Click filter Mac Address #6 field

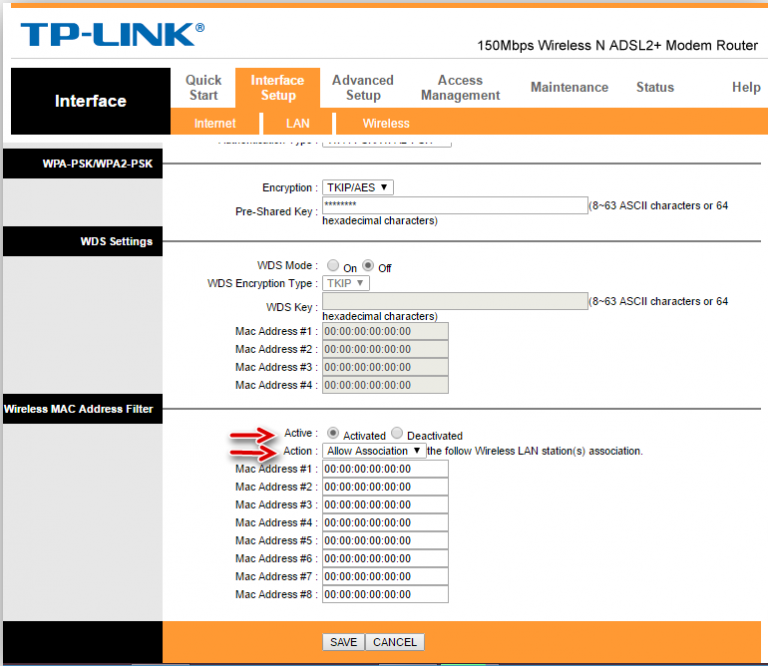(x=385, y=558)
